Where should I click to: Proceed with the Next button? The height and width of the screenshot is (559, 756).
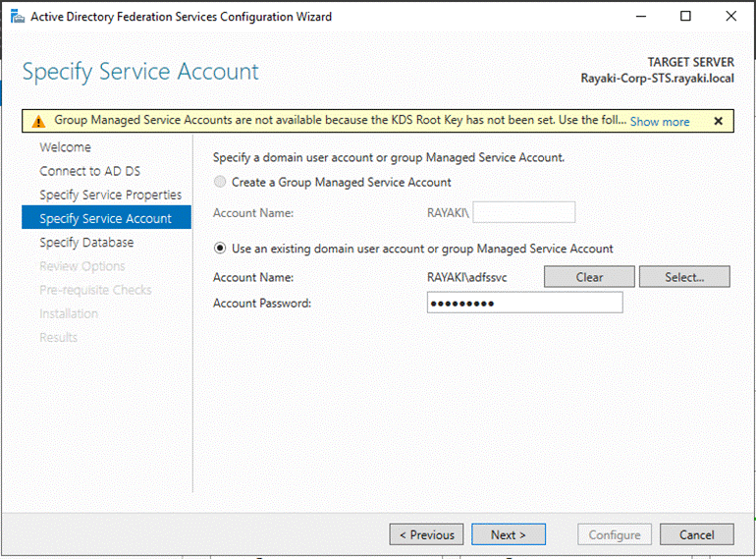click(509, 534)
